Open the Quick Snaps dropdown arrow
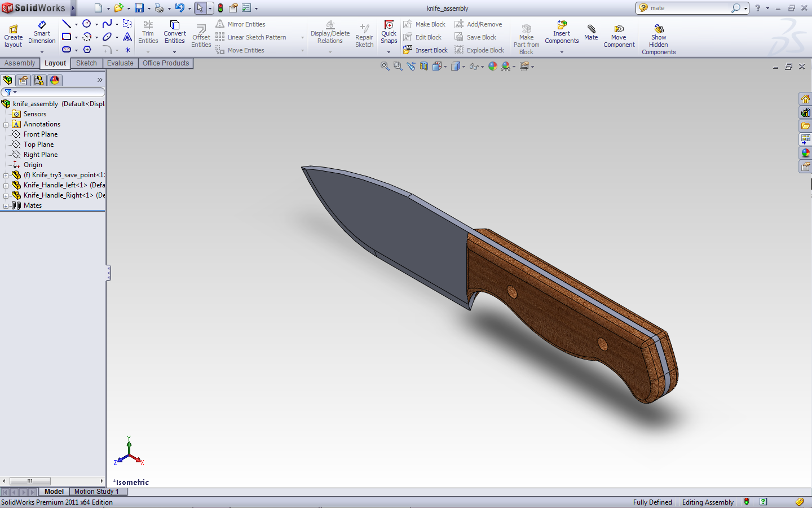Viewport: 812px width, 508px height. [389, 52]
